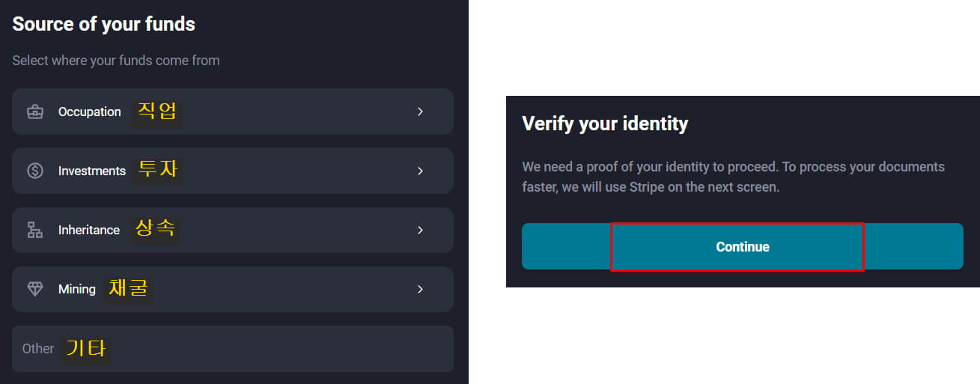Click the dollar coin icon beside Investments
Viewport: 980px width, 384px height.
click(35, 171)
